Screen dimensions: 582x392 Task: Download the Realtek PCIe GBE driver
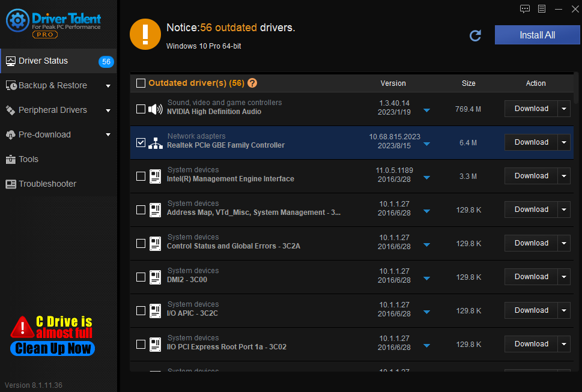[531, 142]
